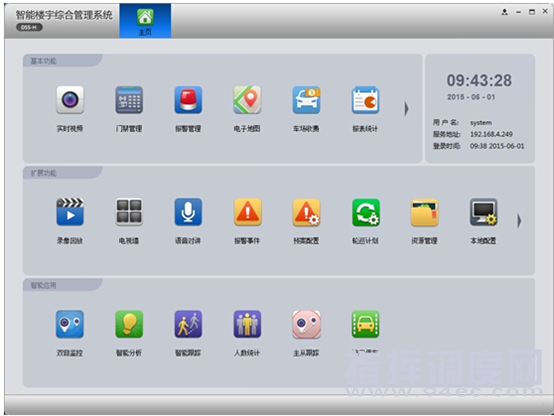554x416 pixels.
Task: Open 本地配置 local configuration
Action: [x=484, y=212]
